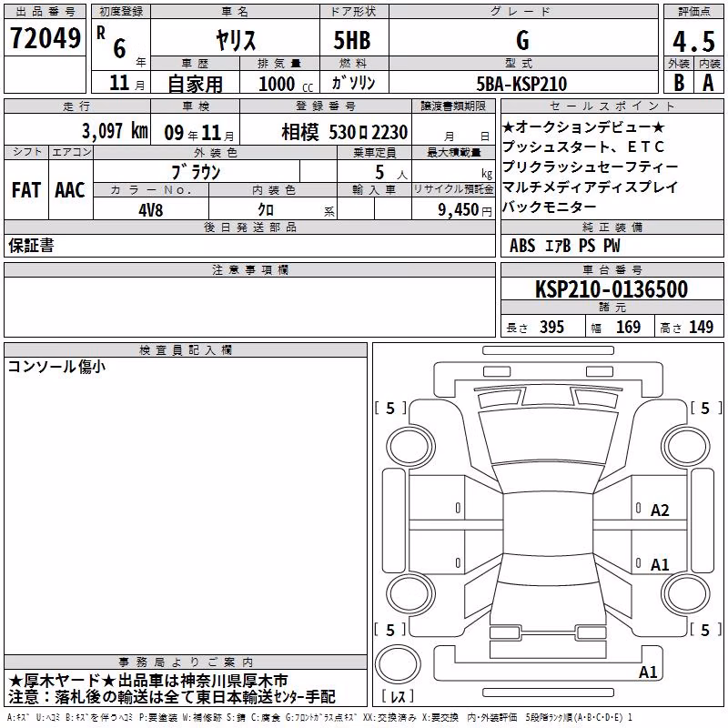
Task: Click the interior color クロ
Action: (266, 210)
